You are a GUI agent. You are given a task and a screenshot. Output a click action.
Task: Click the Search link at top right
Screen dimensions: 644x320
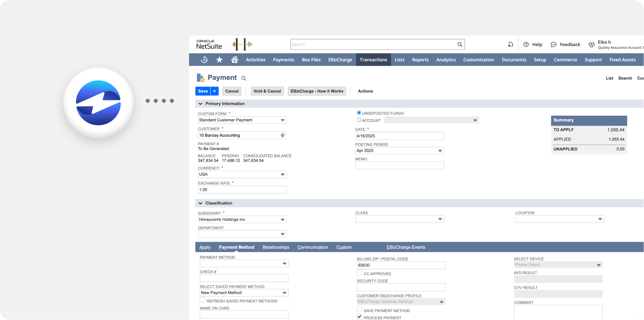click(625, 78)
